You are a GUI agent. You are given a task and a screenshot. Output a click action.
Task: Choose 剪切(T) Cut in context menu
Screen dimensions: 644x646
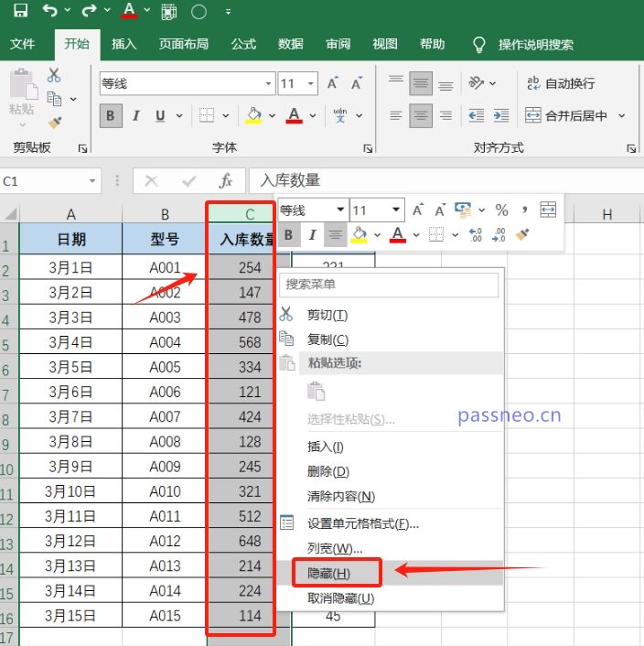(390, 315)
